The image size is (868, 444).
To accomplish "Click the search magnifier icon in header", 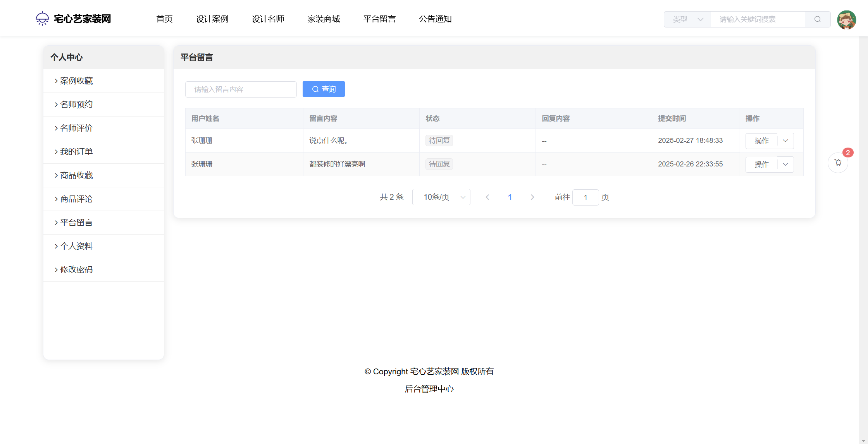I will (817, 19).
